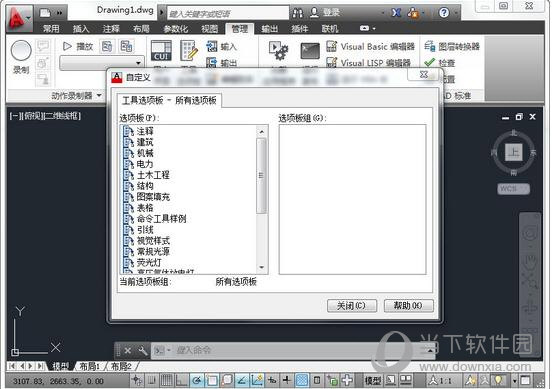Expand the 动作录制器 panel title
The height and width of the screenshot is (389, 552).
tap(76, 95)
